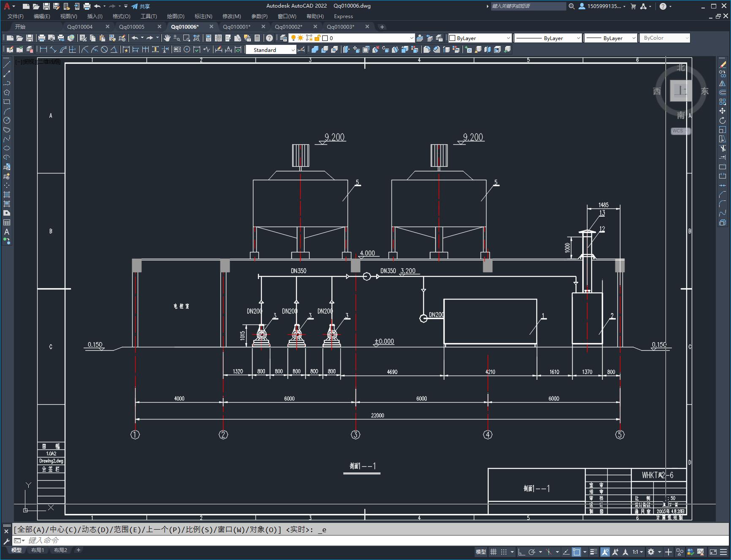Click the Plot printer icon in standard toolbar
The height and width of the screenshot is (560, 731).
[x=42, y=38]
